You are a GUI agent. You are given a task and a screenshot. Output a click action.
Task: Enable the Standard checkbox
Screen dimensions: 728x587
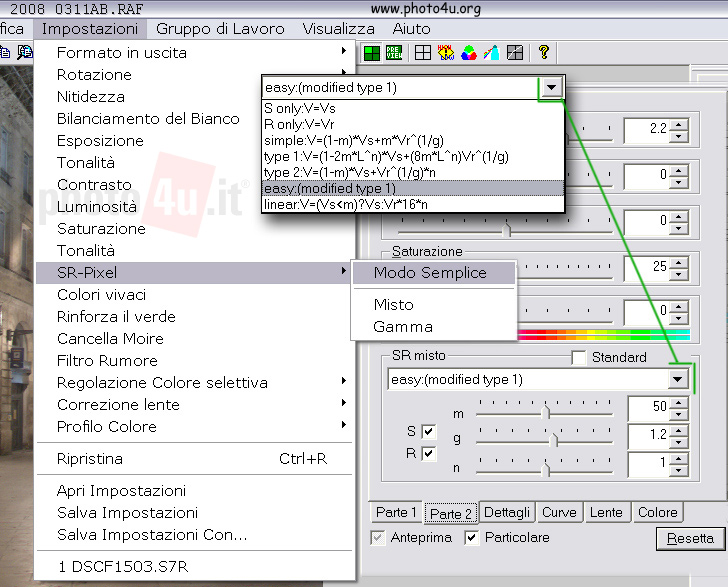coord(578,357)
